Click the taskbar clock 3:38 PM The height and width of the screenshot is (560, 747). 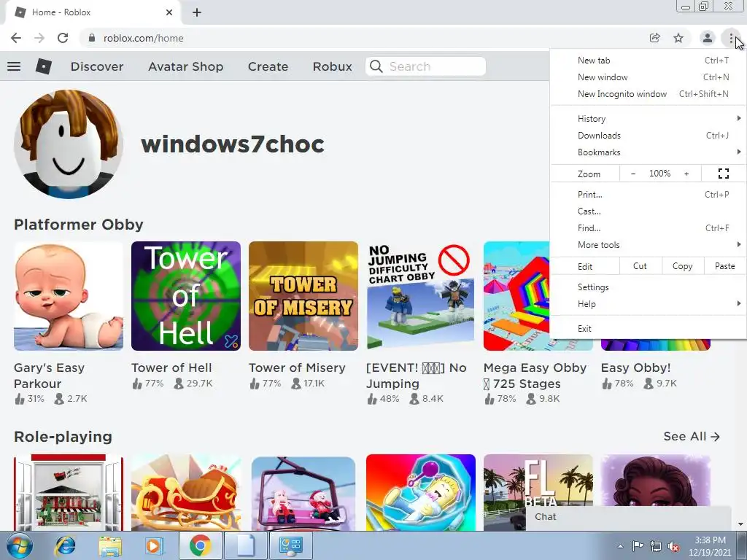[x=710, y=540]
